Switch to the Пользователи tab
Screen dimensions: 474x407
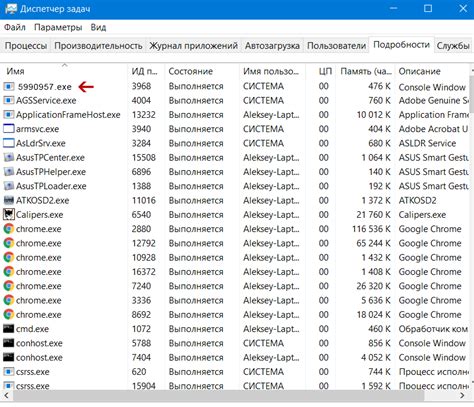tap(336, 45)
